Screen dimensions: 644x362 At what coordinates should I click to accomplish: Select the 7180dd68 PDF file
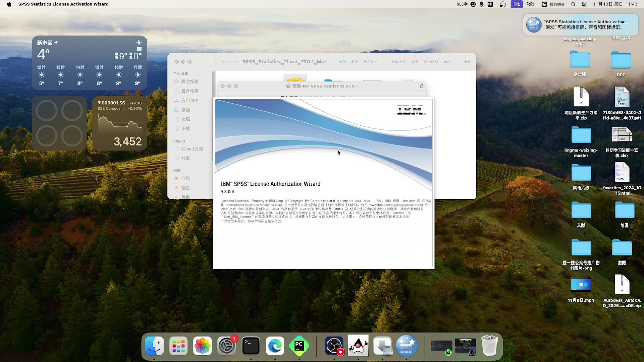[x=622, y=103]
